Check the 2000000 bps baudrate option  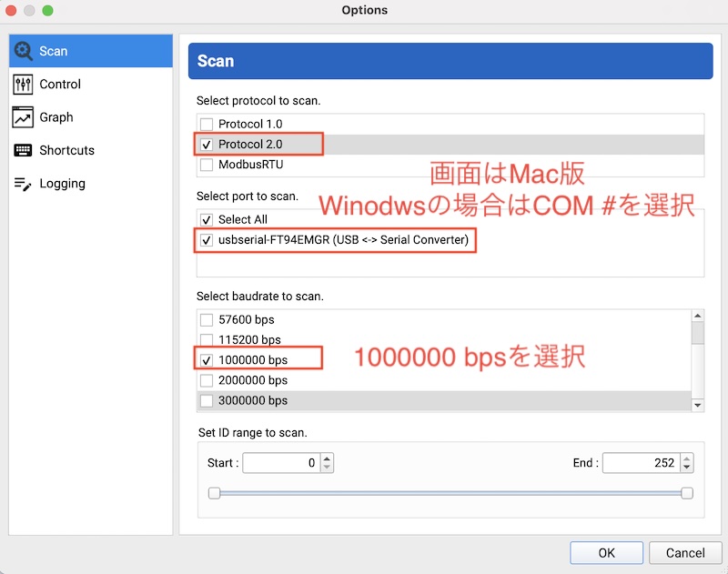click(207, 380)
